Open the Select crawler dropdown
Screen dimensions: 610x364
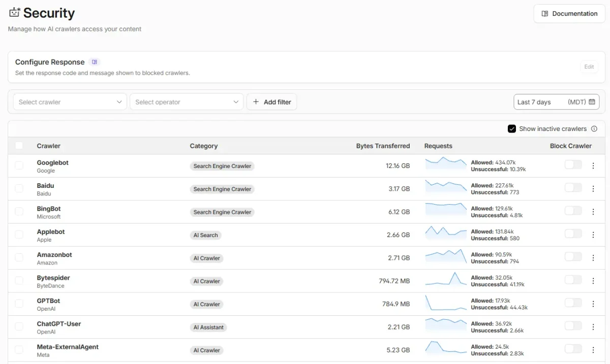(x=70, y=102)
